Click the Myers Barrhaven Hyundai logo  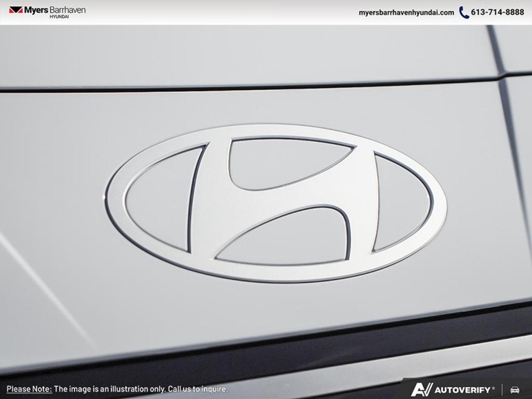(x=47, y=12)
